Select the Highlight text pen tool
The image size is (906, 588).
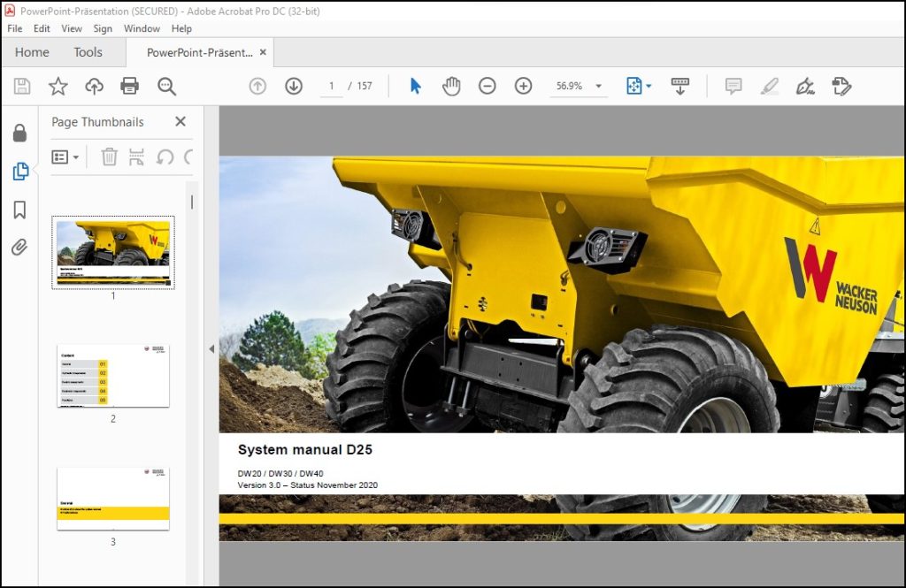769,86
